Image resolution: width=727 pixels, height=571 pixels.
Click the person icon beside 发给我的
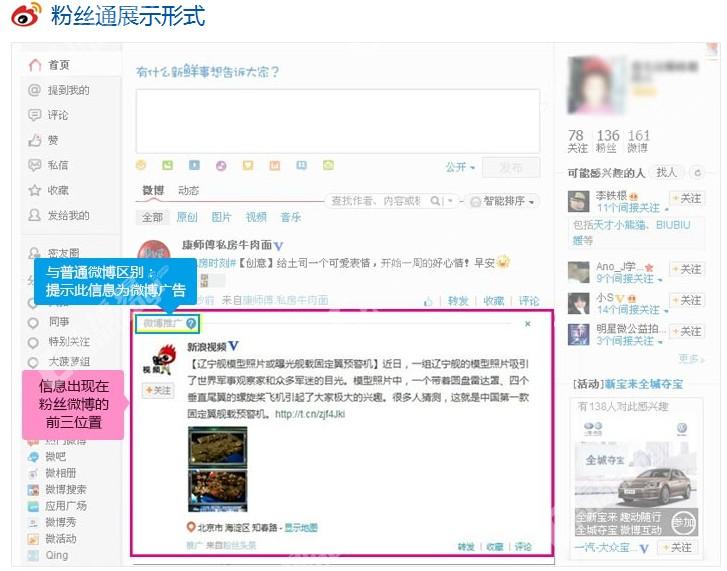[x=35, y=215]
